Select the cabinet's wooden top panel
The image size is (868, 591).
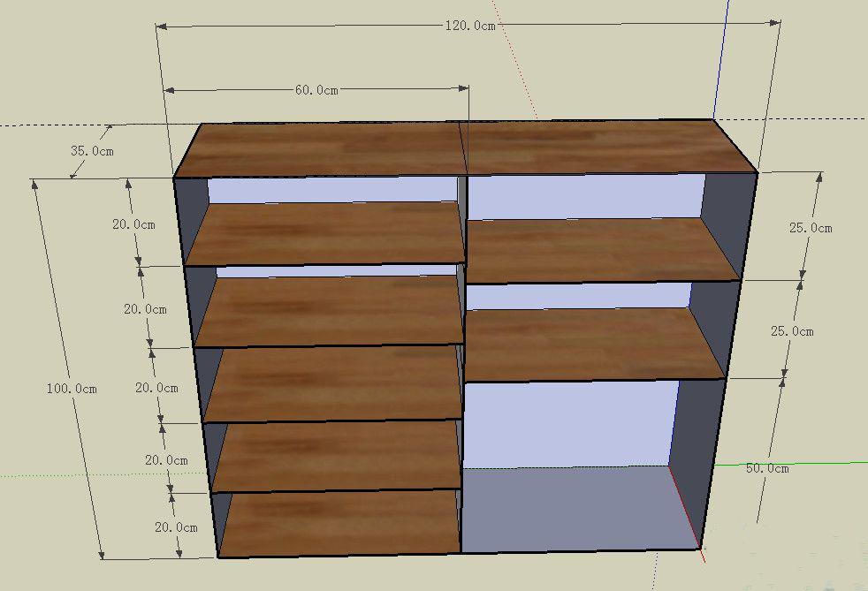tap(464, 148)
